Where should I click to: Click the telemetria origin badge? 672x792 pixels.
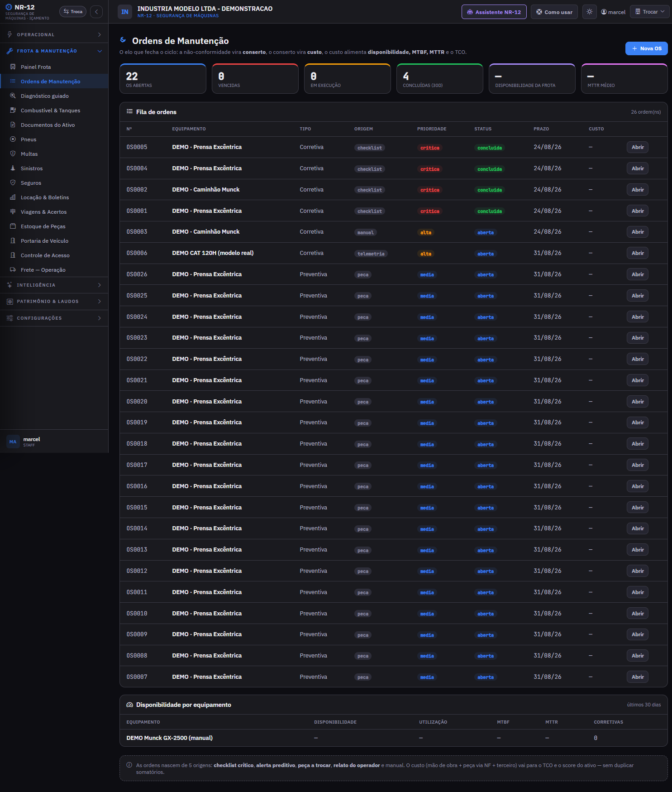(371, 254)
